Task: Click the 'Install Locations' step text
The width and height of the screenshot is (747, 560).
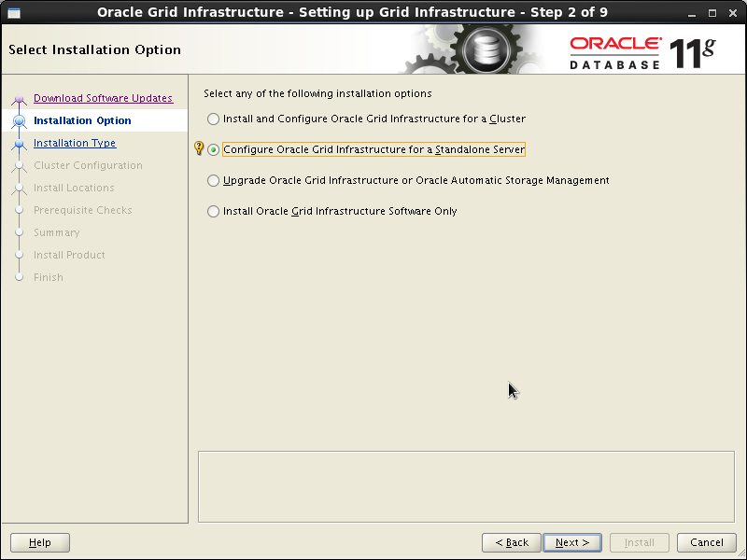Action: click(74, 188)
